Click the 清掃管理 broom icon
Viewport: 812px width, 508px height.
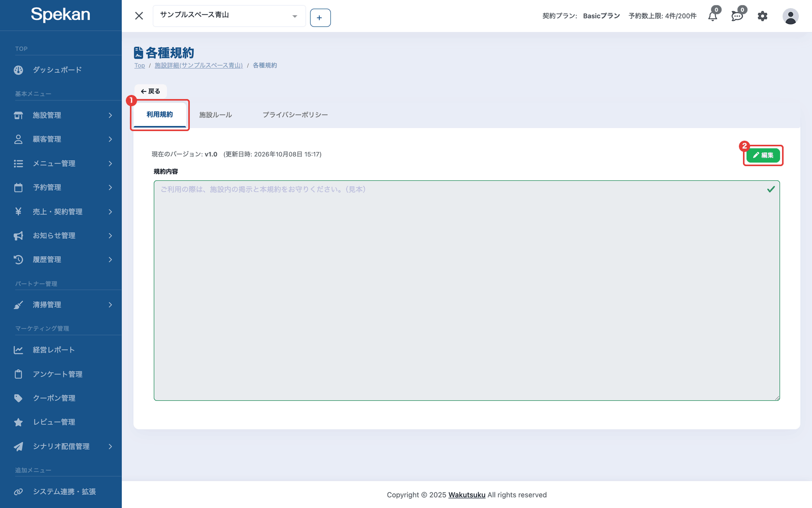pos(18,305)
